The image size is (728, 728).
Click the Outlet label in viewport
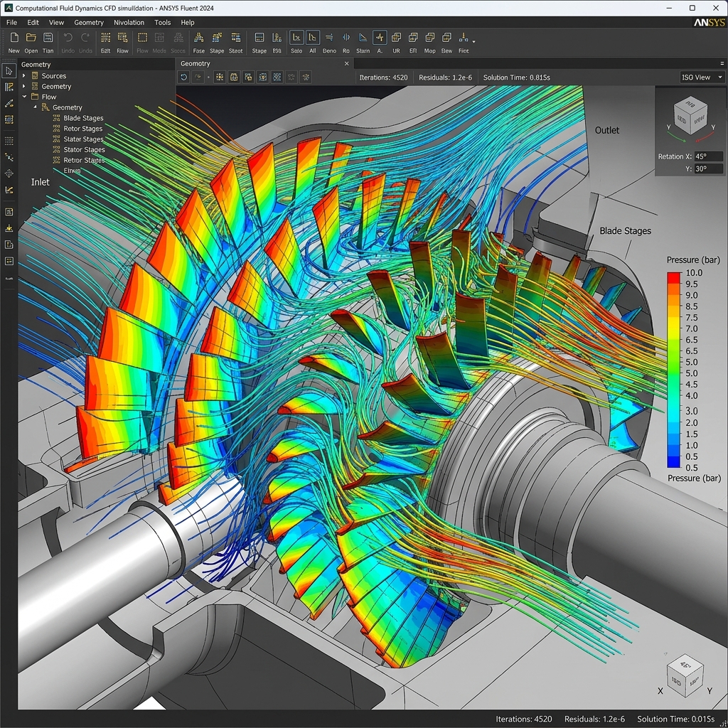pos(607,131)
